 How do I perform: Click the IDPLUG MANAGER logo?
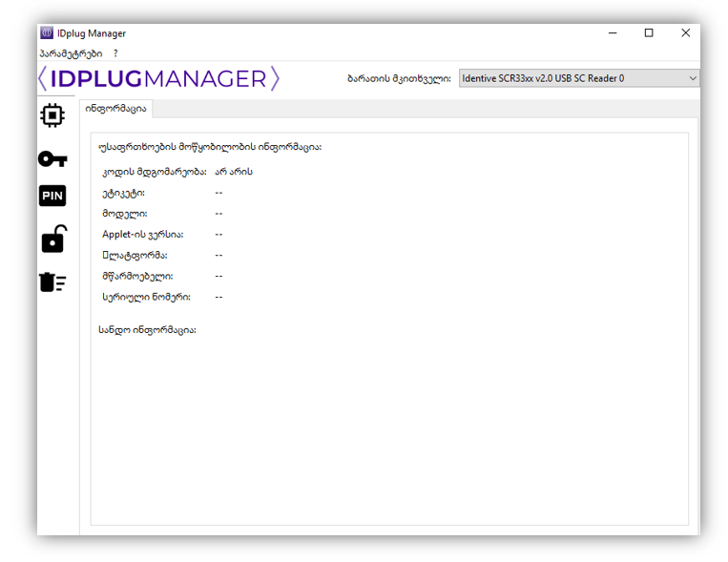click(159, 78)
